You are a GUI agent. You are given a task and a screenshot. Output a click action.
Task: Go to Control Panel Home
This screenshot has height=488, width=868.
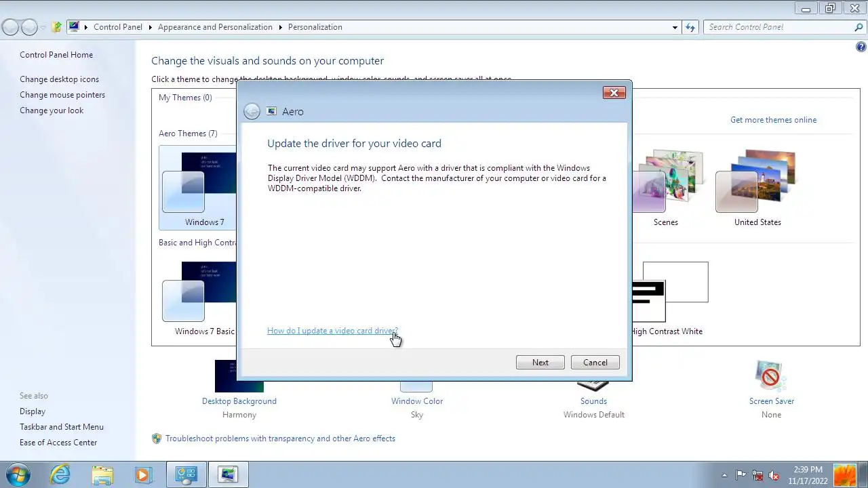pyautogui.click(x=56, y=55)
